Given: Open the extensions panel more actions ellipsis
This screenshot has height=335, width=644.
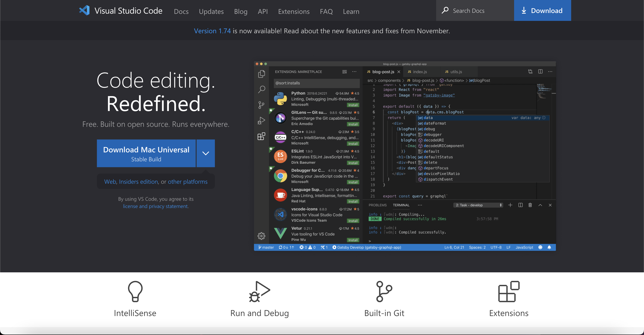Looking at the screenshot, I should [354, 72].
